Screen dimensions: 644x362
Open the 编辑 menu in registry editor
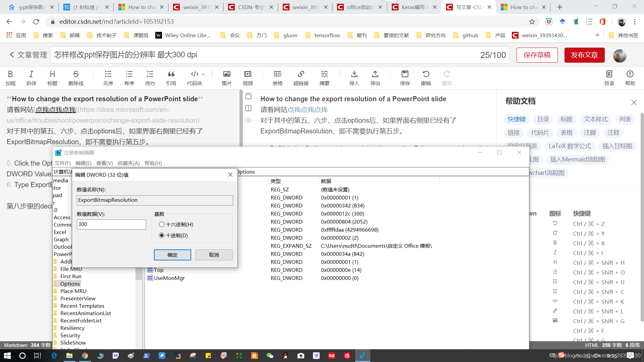(x=84, y=163)
